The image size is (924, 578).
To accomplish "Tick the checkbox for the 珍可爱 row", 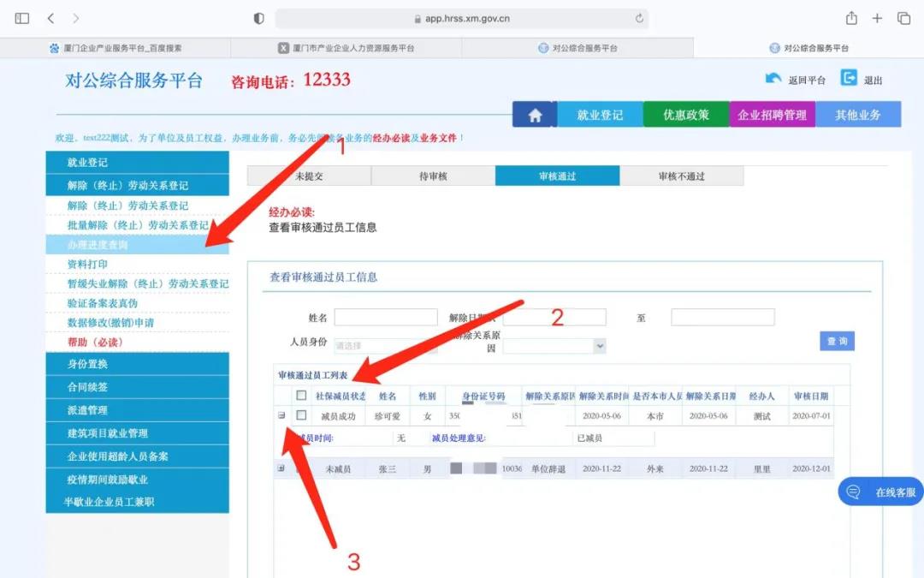I will [301, 415].
